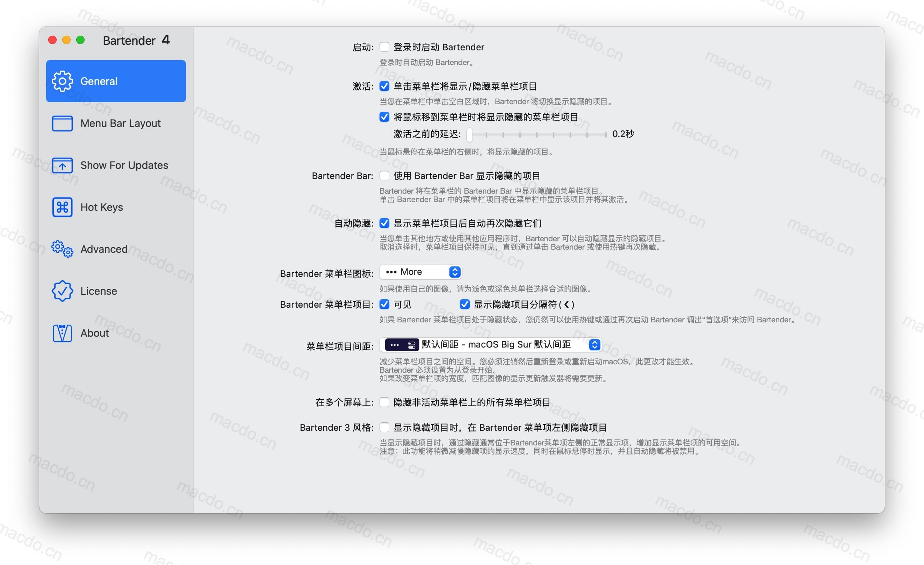This screenshot has height=565, width=924.
Task: Open Show For Updates section
Action: pyautogui.click(x=116, y=165)
